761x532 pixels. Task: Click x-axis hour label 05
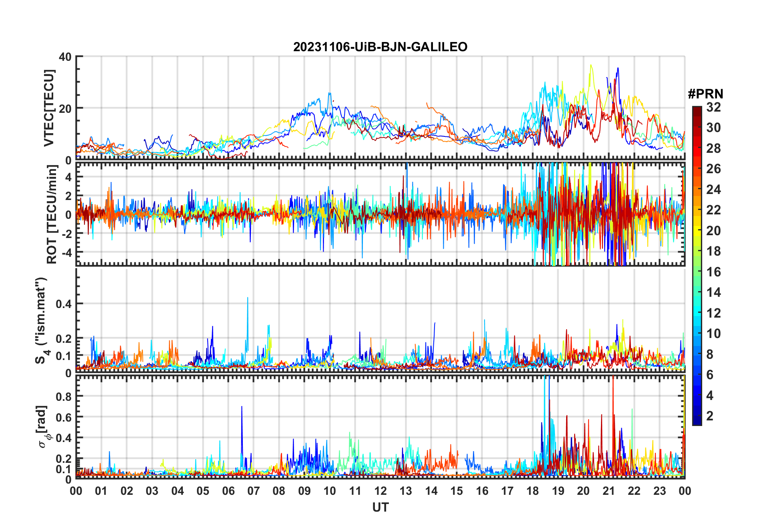(203, 491)
